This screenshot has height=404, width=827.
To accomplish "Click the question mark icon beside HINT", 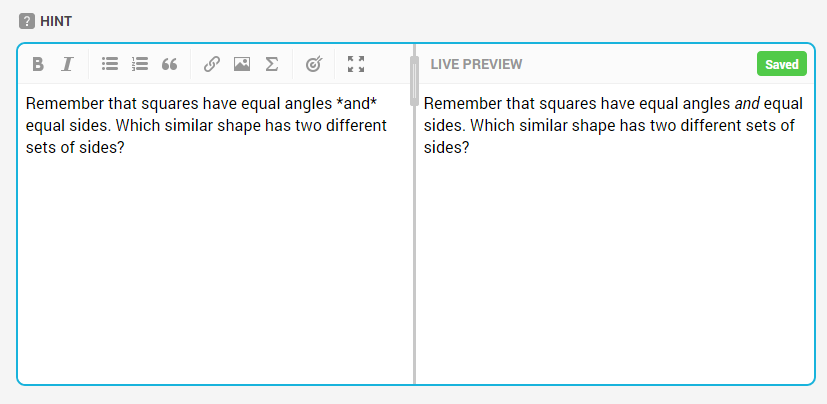I will pyautogui.click(x=27, y=22).
